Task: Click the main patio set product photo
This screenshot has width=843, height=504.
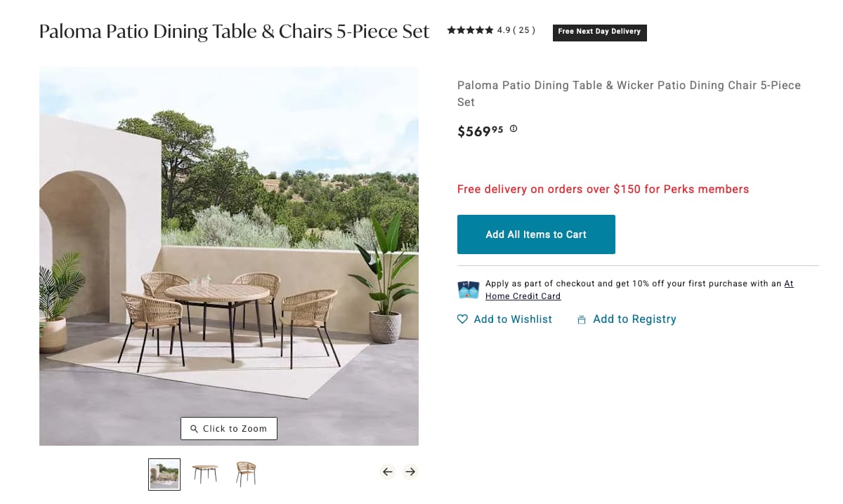Action: [x=229, y=256]
